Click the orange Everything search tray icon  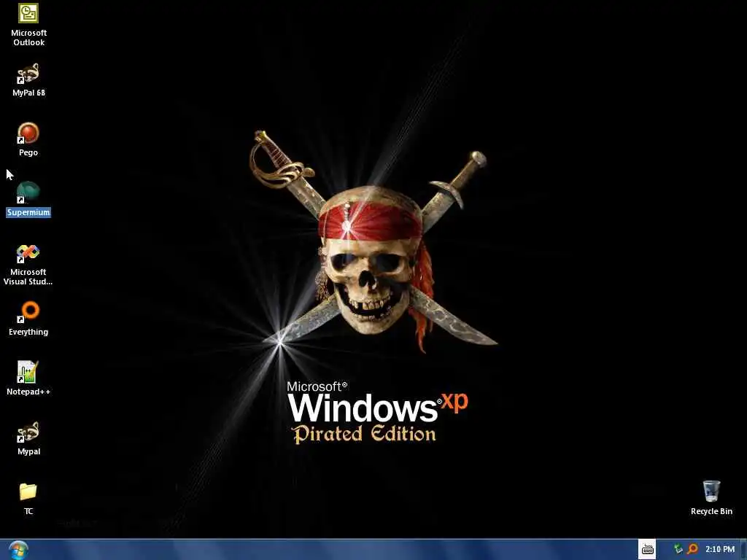click(692, 550)
